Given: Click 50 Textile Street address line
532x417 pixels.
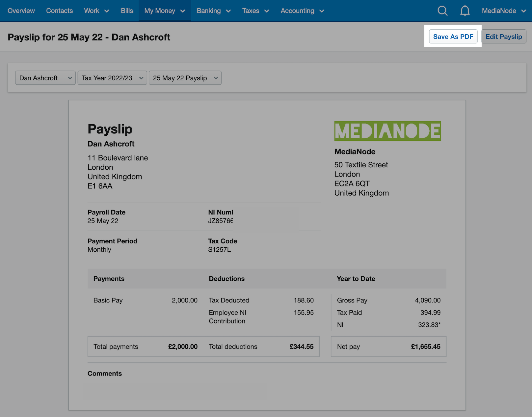Looking at the screenshot, I should click(x=361, y=165).
